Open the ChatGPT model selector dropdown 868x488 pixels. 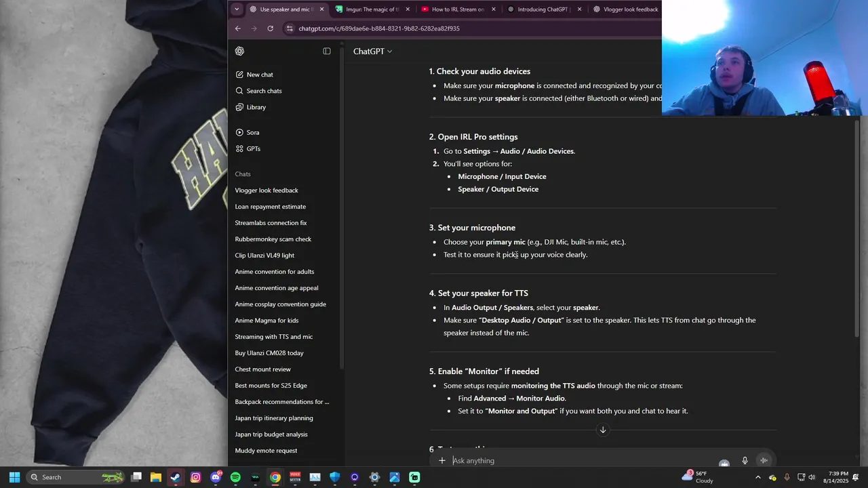click(x=372, y=52)
